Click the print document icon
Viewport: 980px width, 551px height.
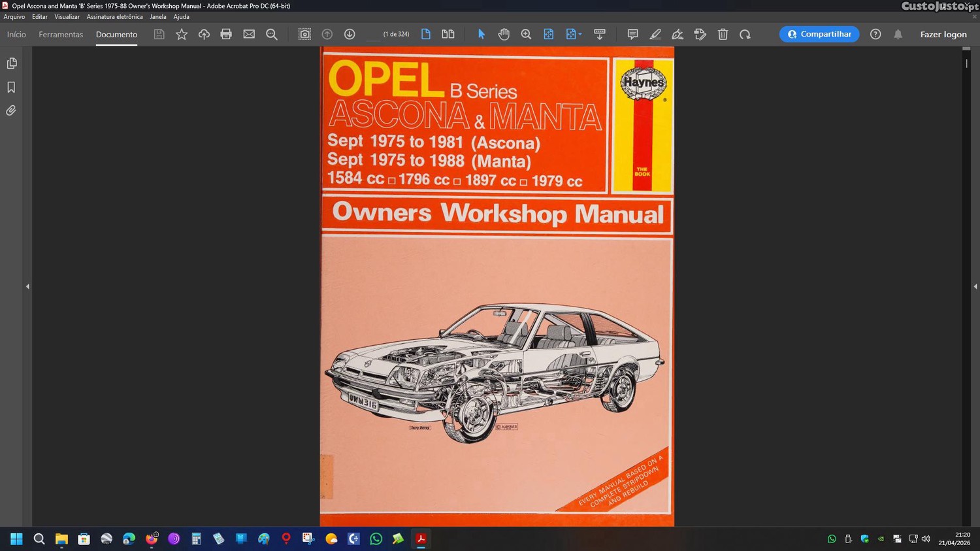click(226, 35)
